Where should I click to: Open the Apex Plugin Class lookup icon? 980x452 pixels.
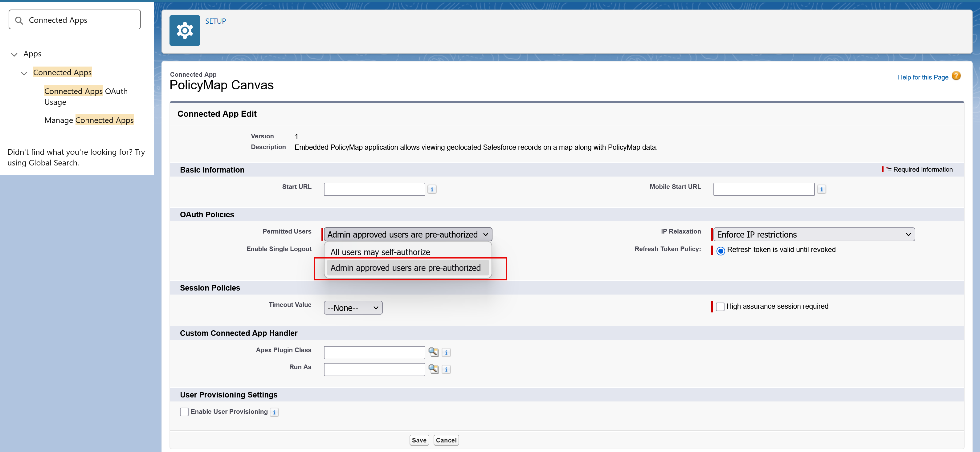pos(433,352)
